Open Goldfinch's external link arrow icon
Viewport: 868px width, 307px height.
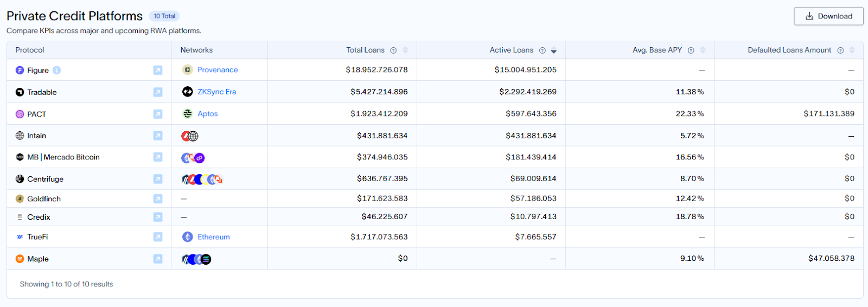point(158,199)
